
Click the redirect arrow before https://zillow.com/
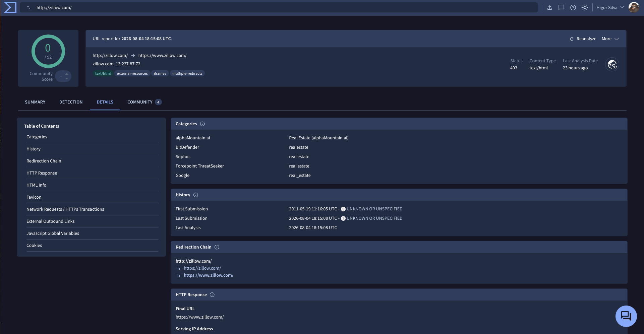[x=179, y=268]
